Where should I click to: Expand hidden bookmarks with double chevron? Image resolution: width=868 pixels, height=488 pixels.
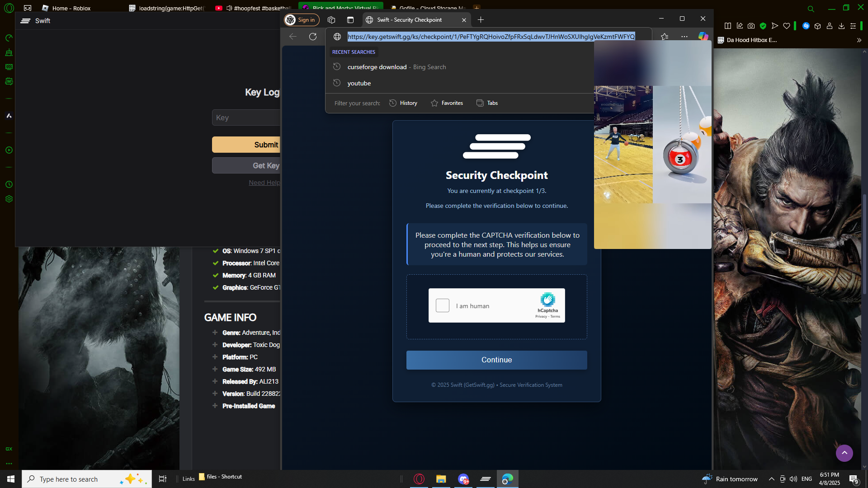pyautogui.click(x=859, y=40)
